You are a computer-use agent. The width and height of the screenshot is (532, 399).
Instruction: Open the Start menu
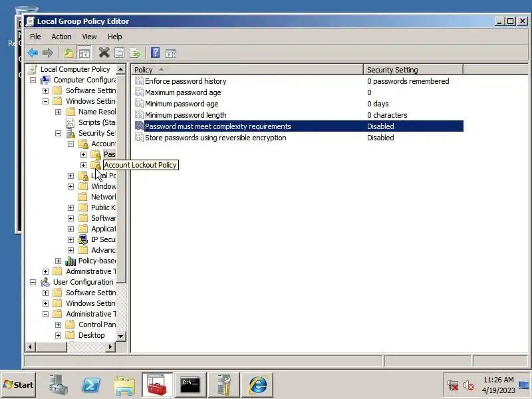coord(19,385)
